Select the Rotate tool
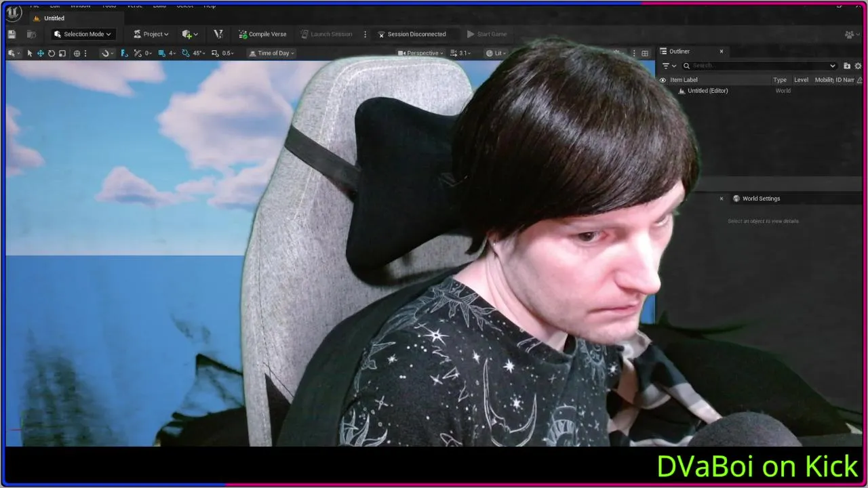Viewport: 868px width, 488px height. tap(51, 53)
